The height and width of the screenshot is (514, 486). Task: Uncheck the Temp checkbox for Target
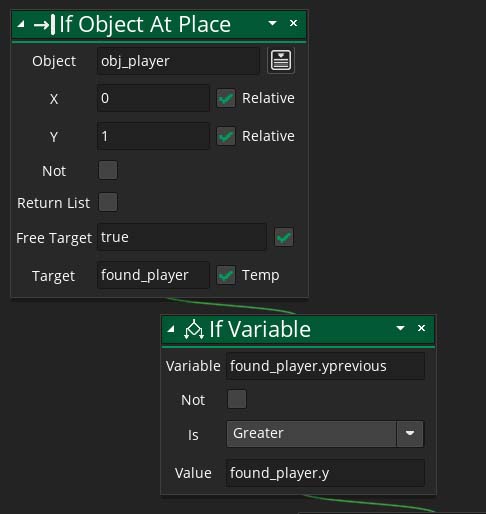point(226,275)
